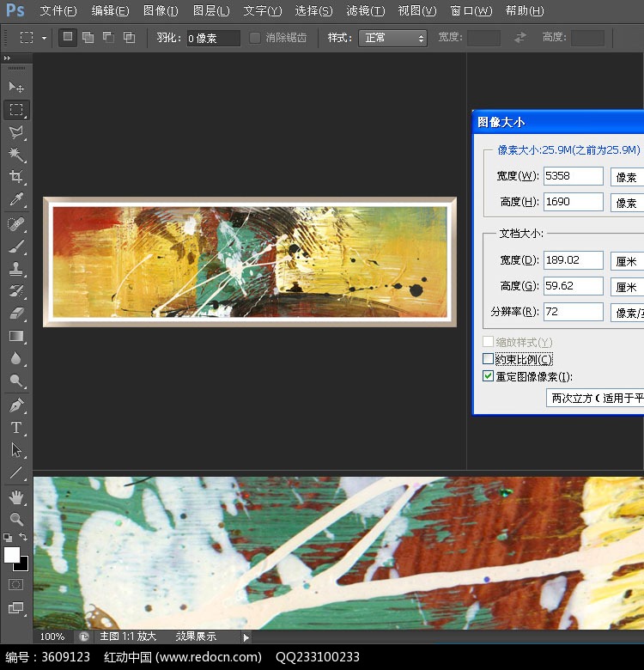This screenshot has height=670, width=644.
Task: Toggle the Scale Styles (缩放样式) checkbox
Action: (488, 341)
